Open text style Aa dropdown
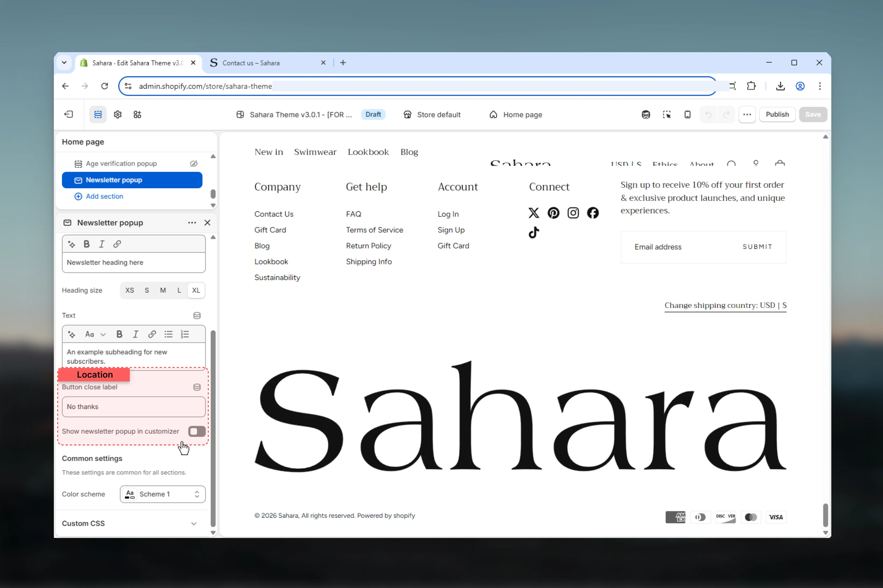 (95, 334)
